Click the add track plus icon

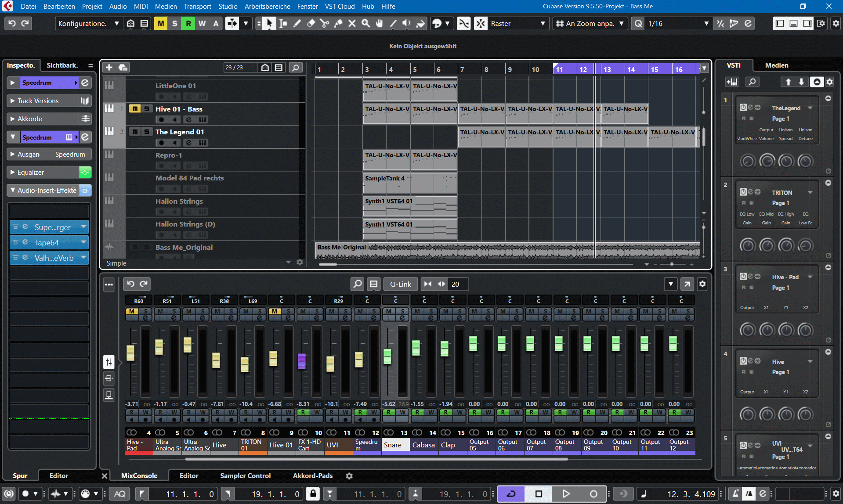[109, 67]
